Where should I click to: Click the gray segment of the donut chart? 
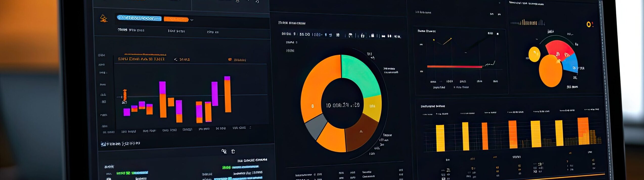316,126
